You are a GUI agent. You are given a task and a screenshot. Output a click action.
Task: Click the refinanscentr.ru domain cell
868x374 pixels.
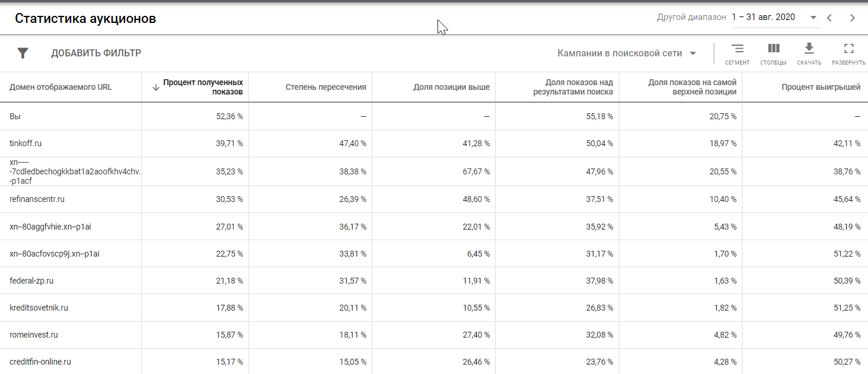[37, 199]
